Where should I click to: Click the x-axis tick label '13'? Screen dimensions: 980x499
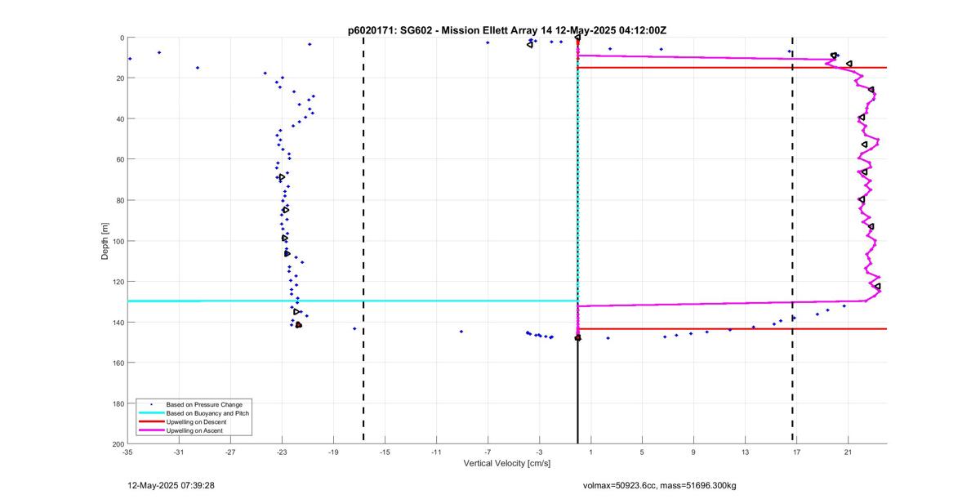(745, 452)
